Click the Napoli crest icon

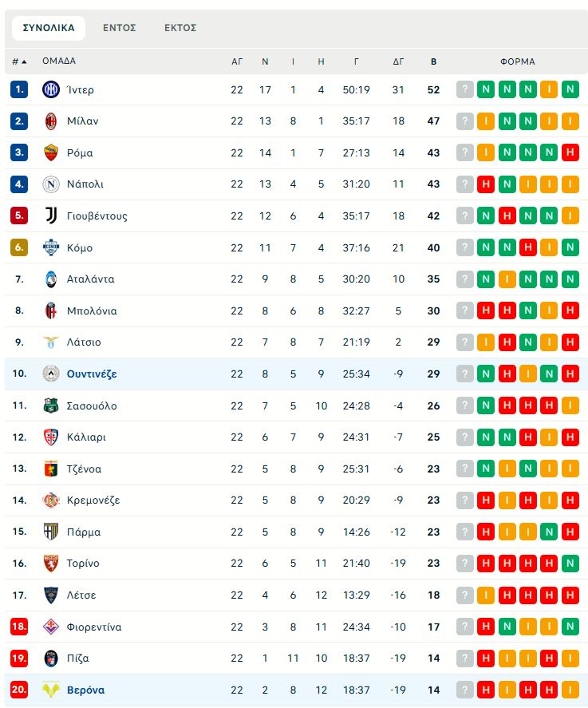tap(51, 184)
